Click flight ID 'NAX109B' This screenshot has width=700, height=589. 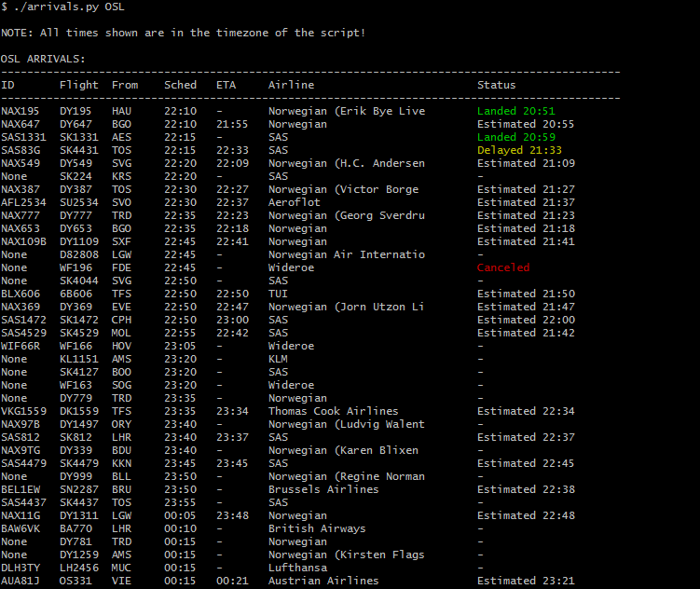coord(23,241)
